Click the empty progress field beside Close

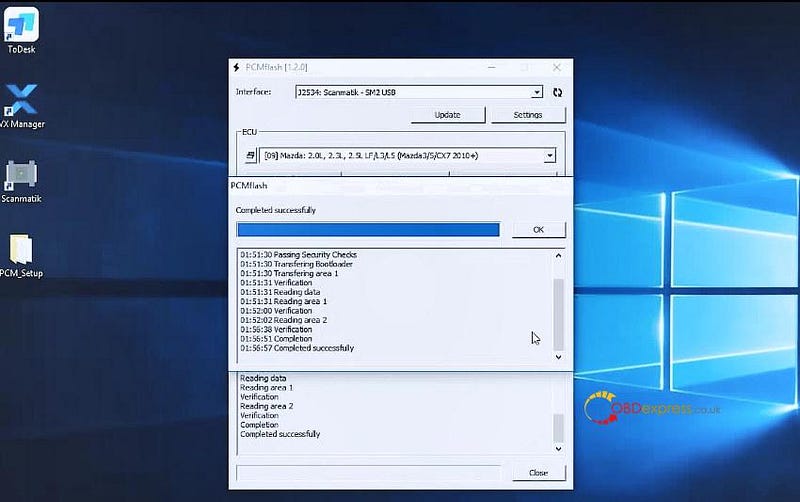click(368, 473)
